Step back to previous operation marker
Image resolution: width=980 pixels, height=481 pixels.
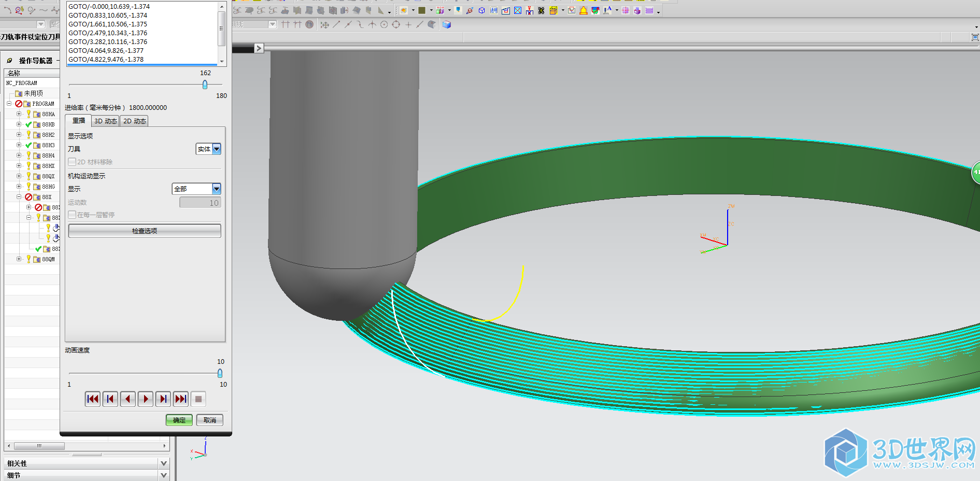(110, 399)
